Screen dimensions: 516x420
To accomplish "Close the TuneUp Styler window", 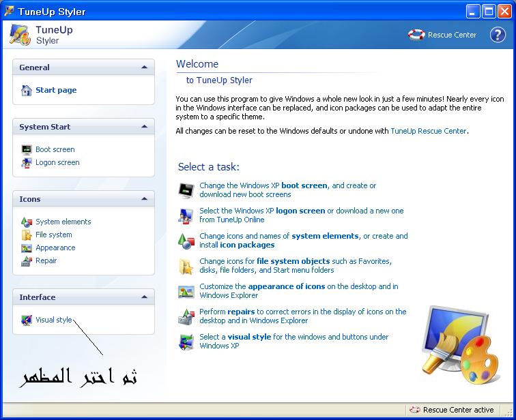I will (504, 12).
